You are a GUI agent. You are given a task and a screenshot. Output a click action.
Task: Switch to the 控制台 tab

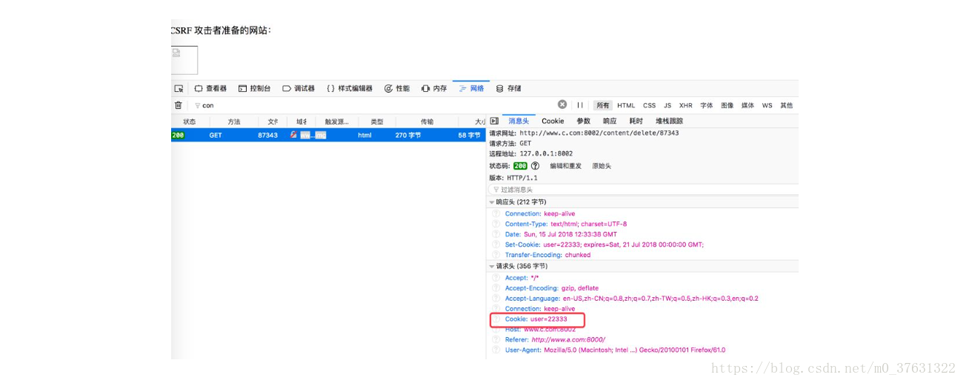[x=254, y=89]
